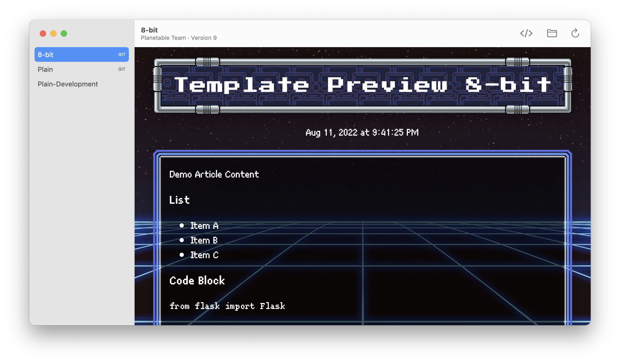The image size is (620, 364).
Task: Click the List heading in preview
Action: (179, 200)
